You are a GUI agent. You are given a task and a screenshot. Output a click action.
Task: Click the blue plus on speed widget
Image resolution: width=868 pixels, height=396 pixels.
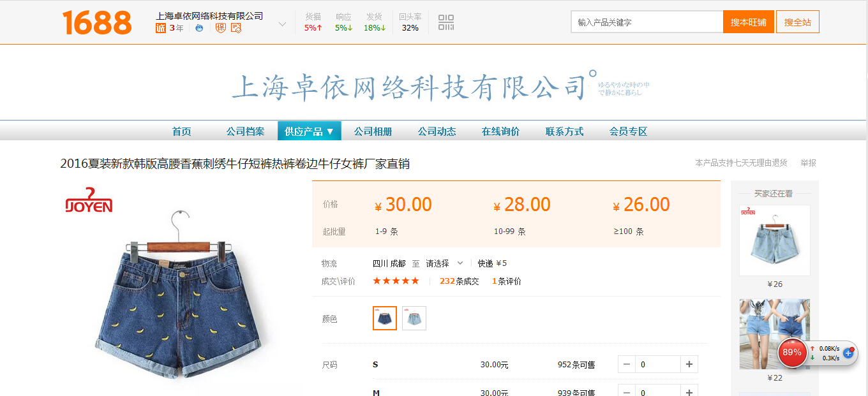pos(848,352)
